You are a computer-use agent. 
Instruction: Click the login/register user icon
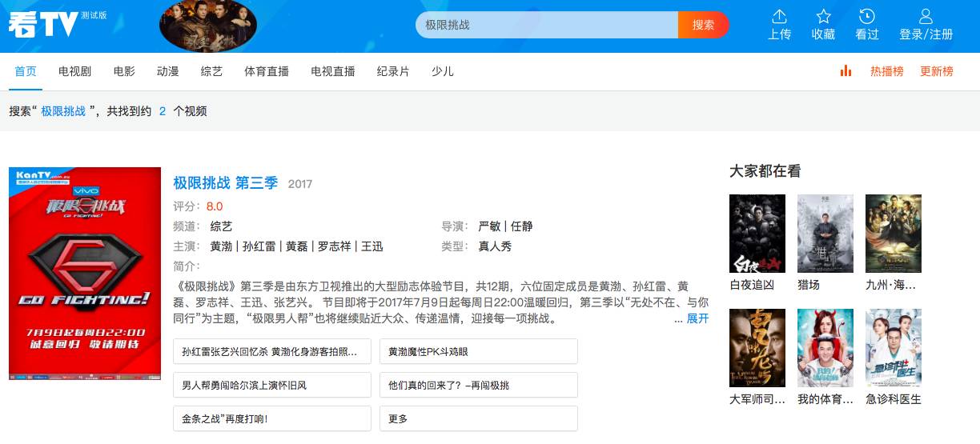926,17
